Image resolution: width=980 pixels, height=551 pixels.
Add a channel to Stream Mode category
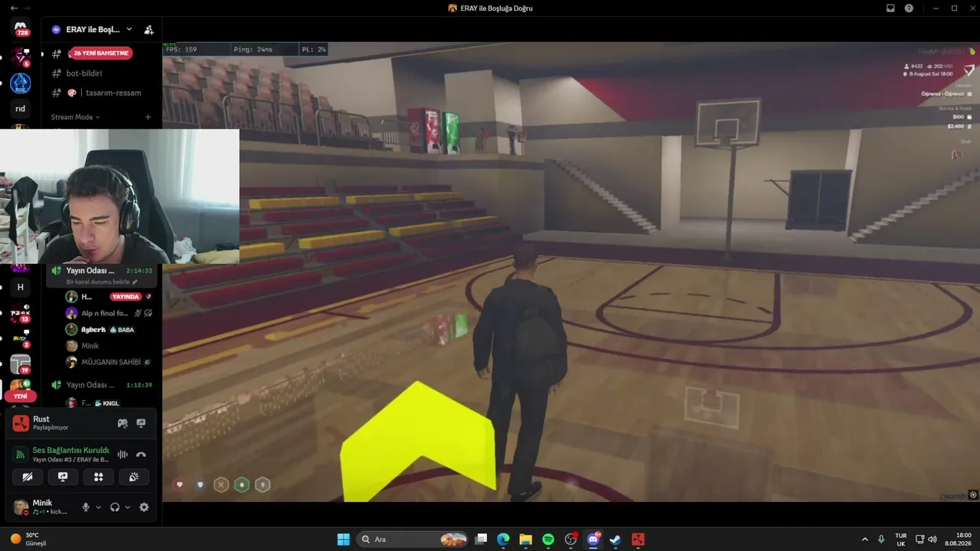[x=148, y=117]
